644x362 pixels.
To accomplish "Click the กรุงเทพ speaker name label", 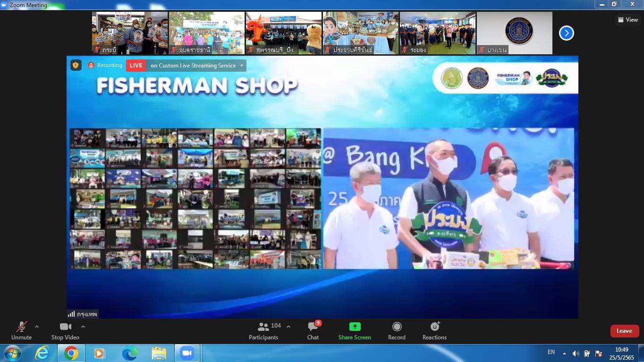I will (87, 314).
